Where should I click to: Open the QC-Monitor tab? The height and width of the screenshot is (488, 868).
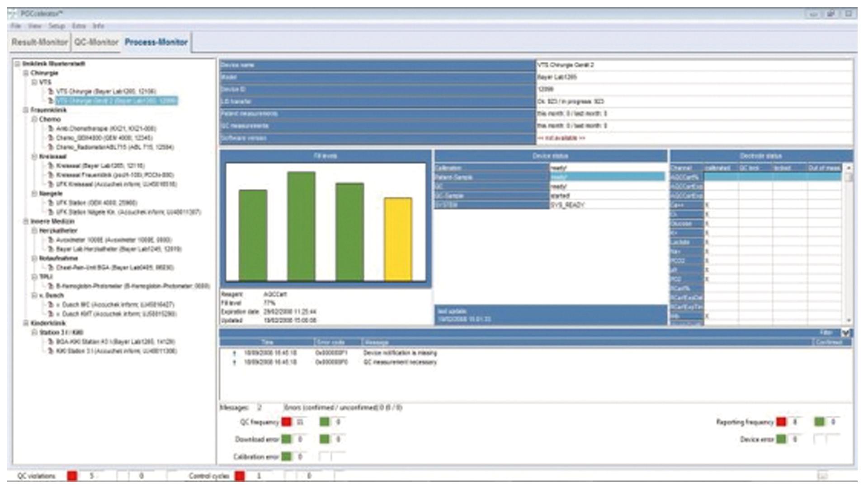coord(96,42)
